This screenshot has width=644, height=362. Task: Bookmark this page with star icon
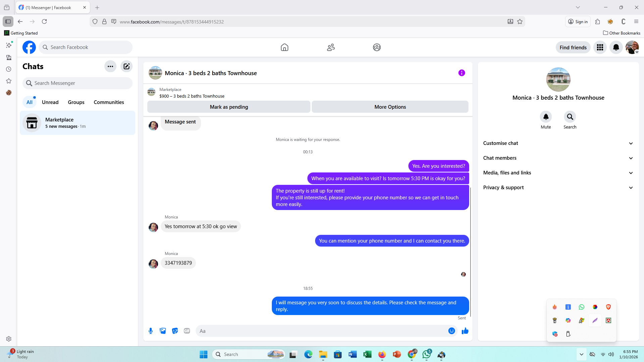pos(520,21)
